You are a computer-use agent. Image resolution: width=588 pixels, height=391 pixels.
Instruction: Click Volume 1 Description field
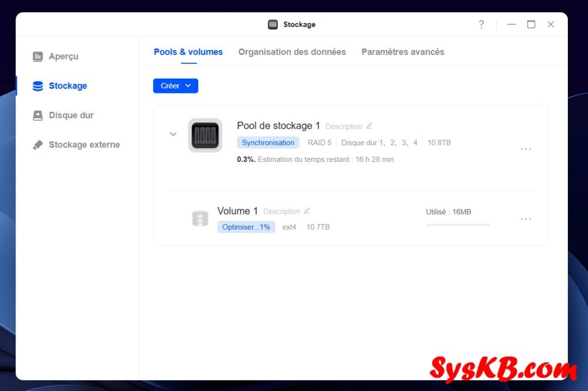(281, 211)
